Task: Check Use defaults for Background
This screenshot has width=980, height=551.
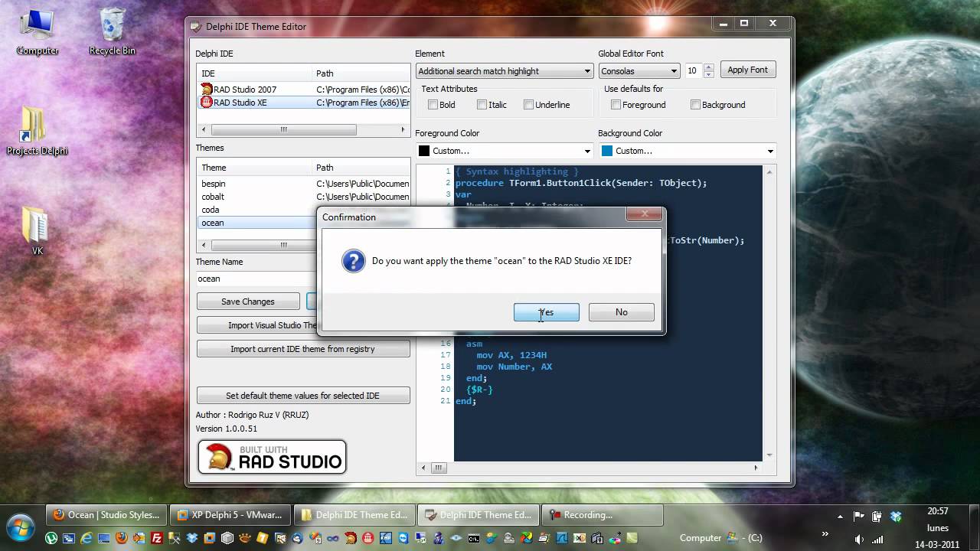Action: click(695, 105)
